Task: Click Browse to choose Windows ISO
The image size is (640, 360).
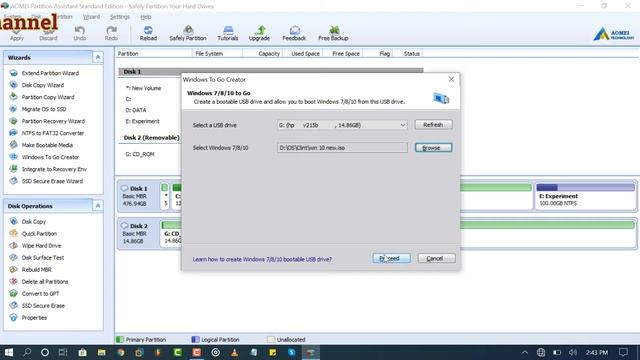Action: click(x=433, y=148)
